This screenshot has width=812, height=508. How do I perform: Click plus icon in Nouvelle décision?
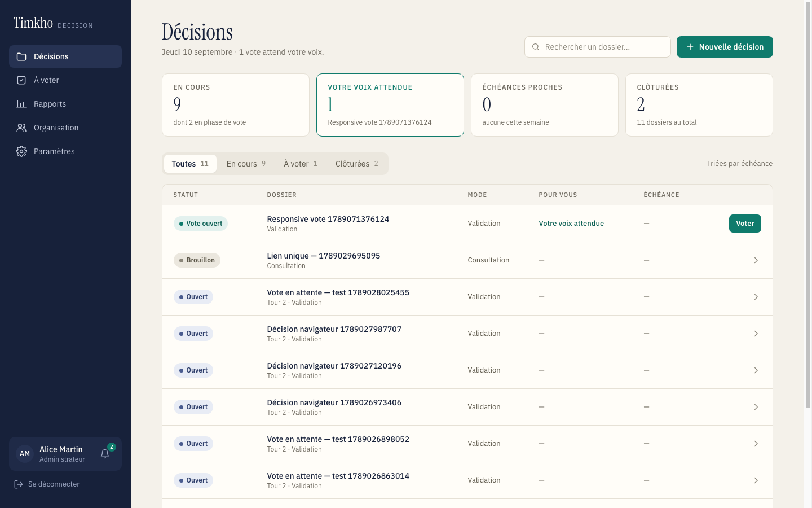point(690,47)
